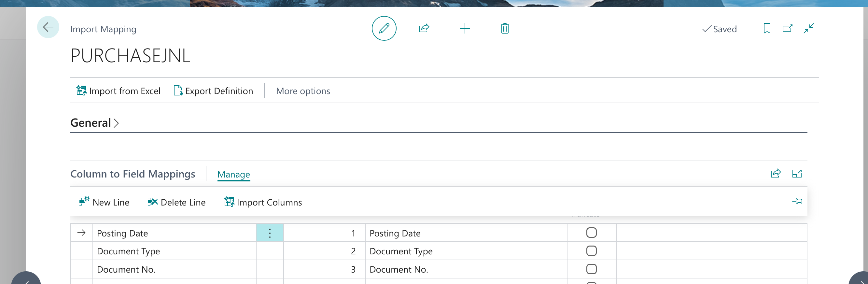Create new record with plus icon
868x284 pixels.
[465, 28]
